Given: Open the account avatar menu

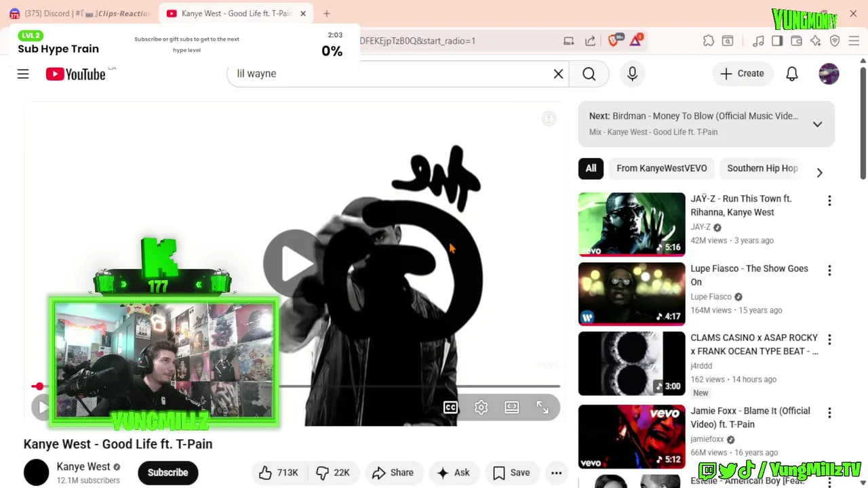Looking at the screenshot, I should (829, 74).
